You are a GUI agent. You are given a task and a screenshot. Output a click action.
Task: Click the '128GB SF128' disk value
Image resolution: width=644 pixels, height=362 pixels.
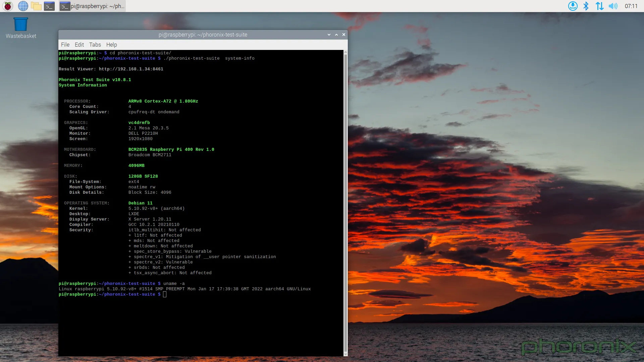coord(143,176)
